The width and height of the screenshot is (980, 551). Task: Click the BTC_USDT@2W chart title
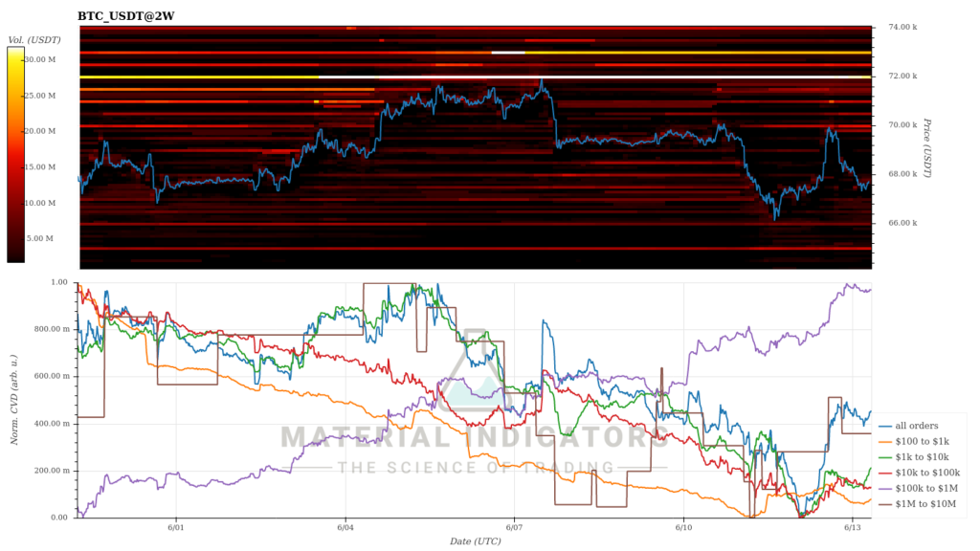(125, 16)
